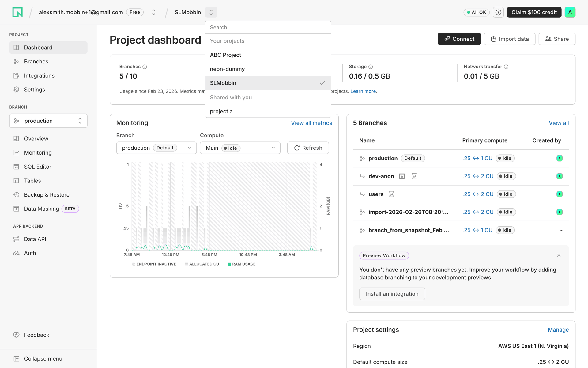The image size is (588, 368).
Task: Click the dev-anon hourglass expiry icon
Action: [414, 176]
